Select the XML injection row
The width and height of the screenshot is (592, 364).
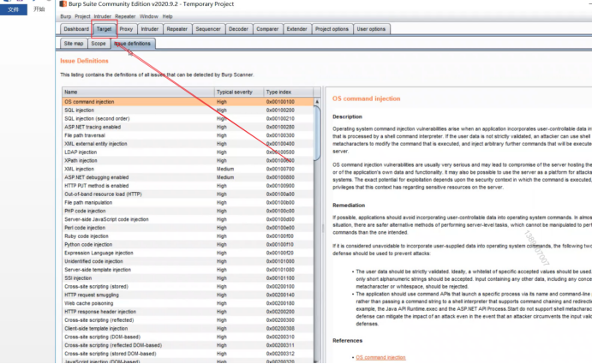click(x=188, y=169)
